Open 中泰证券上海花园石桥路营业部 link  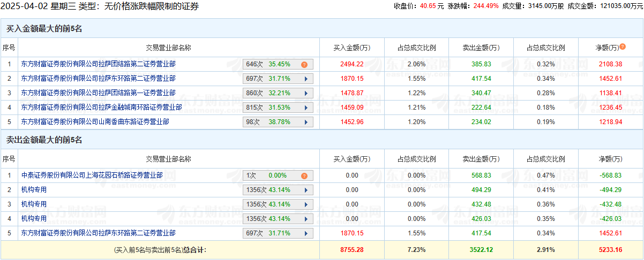[x=92, y=175]
